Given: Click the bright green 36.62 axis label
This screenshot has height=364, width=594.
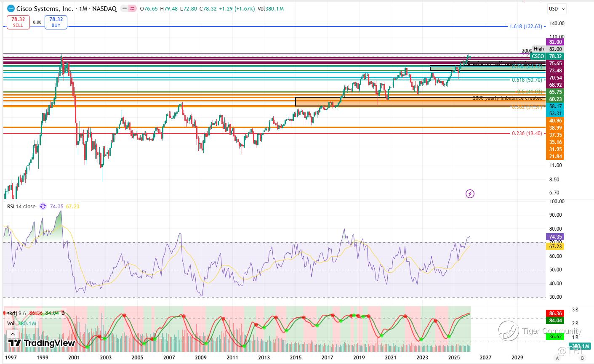Looking at the screenshot, I should [x=554, y=337].
